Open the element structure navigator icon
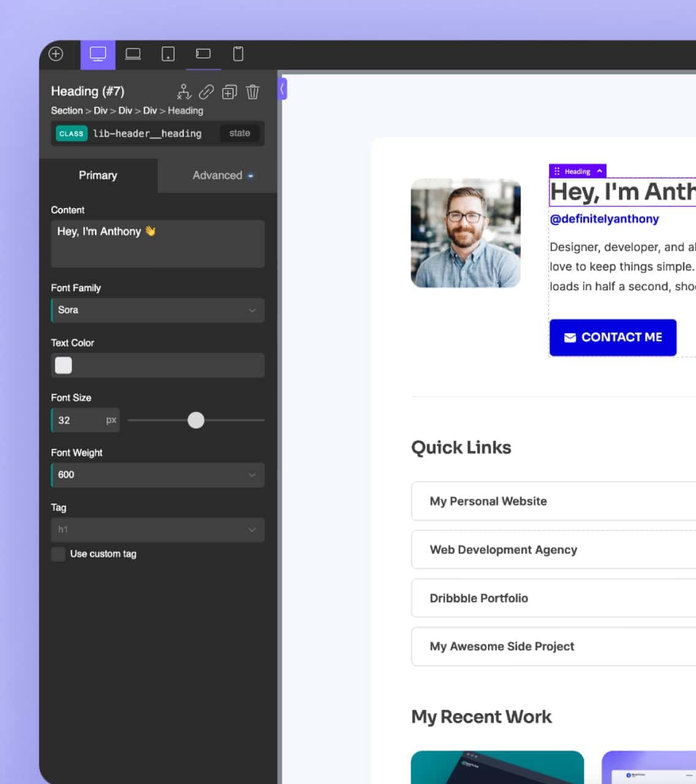Screen dimensions: 696x784 click(184, 92)
